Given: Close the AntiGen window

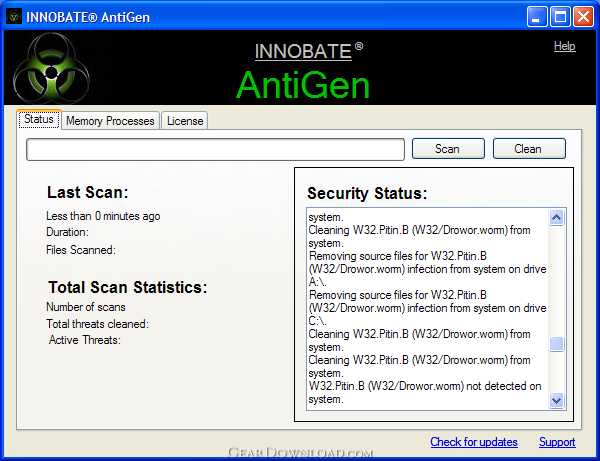Looking at the screenshot, I should (584, 16).
